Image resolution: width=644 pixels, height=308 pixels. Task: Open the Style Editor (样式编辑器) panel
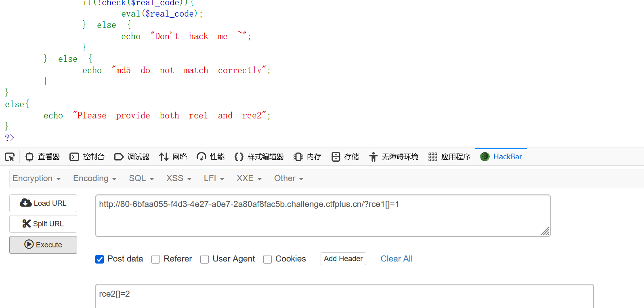tap(259, 157)
